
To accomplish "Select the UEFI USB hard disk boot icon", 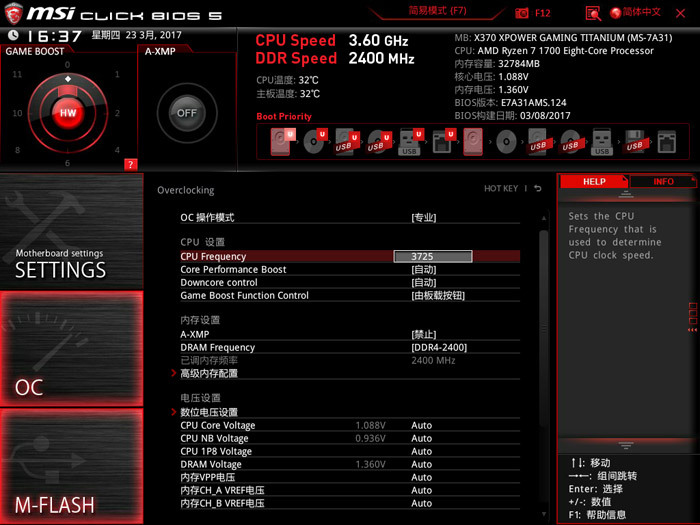I will 347,142.
